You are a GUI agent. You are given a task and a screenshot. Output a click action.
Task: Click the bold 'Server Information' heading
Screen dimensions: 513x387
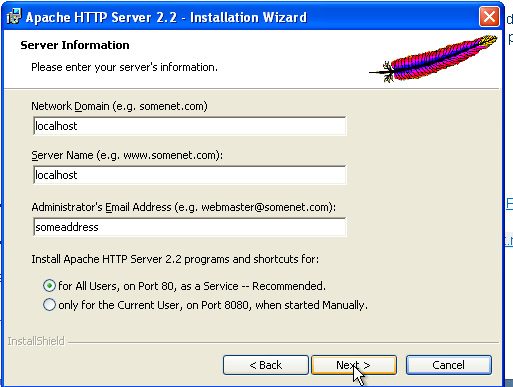[75, 45]
